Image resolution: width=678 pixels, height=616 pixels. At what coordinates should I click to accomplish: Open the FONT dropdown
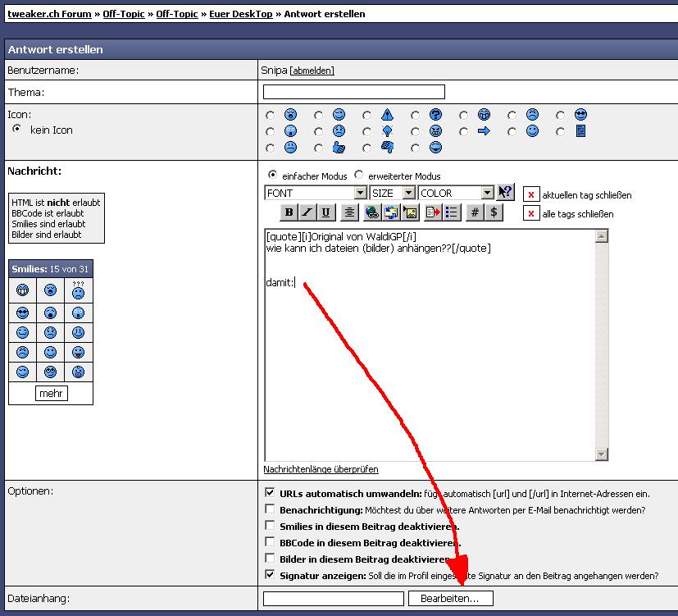360,193
